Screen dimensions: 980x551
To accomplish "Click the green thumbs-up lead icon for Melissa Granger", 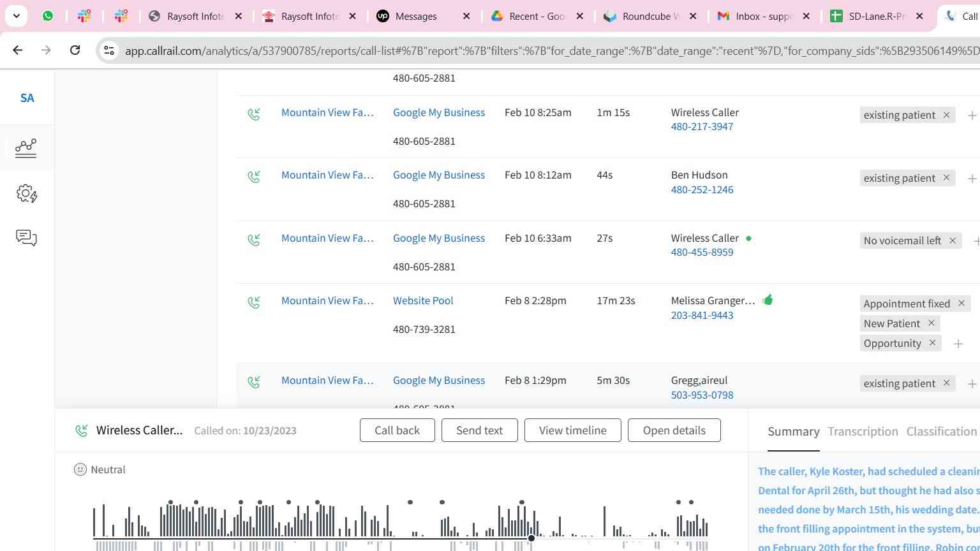I will pyautogui.click(x=768, y=299).
